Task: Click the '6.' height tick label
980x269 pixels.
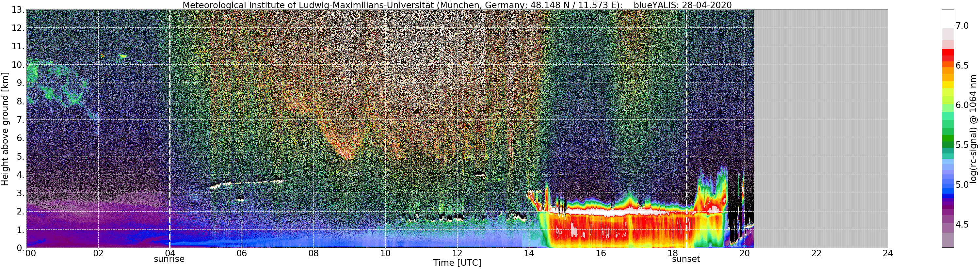Action: 20,138
